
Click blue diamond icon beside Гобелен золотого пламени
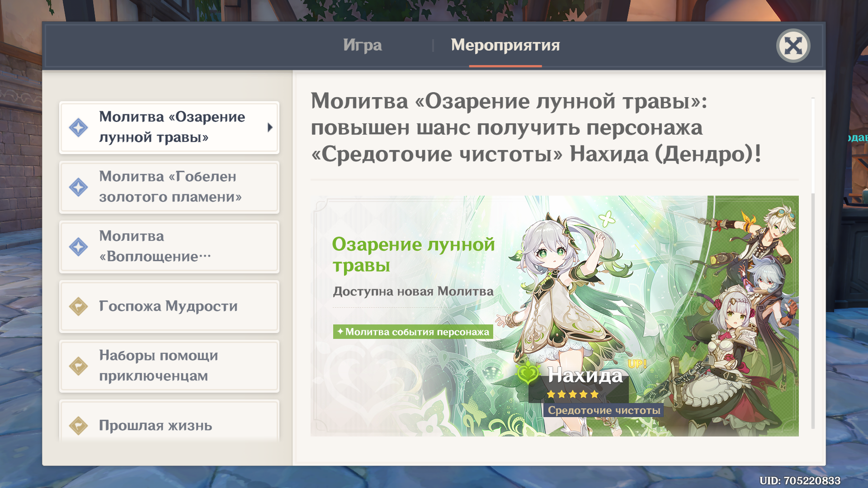pos(78,187)
